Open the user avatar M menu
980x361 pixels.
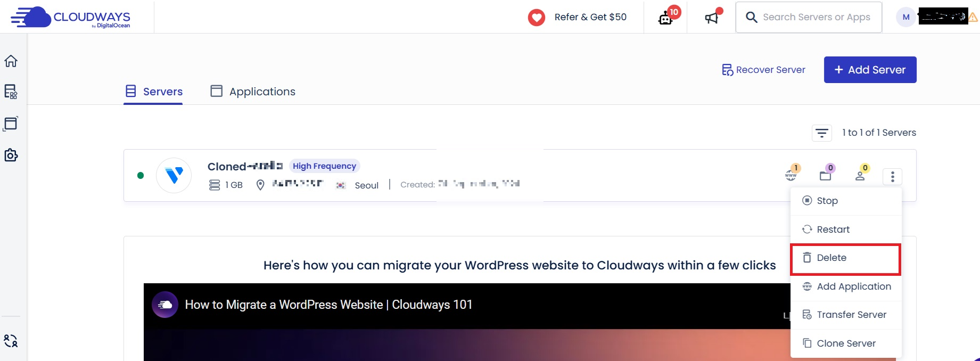[906, 17]
